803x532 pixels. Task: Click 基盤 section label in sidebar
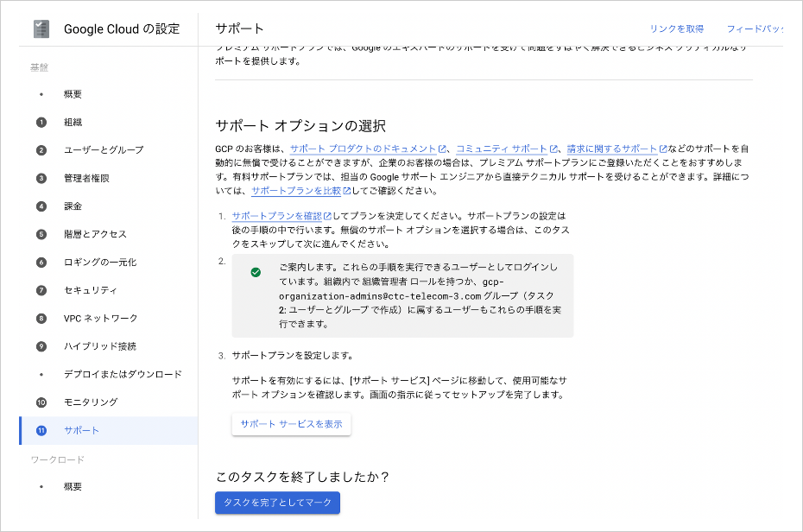tap(40, 67)
